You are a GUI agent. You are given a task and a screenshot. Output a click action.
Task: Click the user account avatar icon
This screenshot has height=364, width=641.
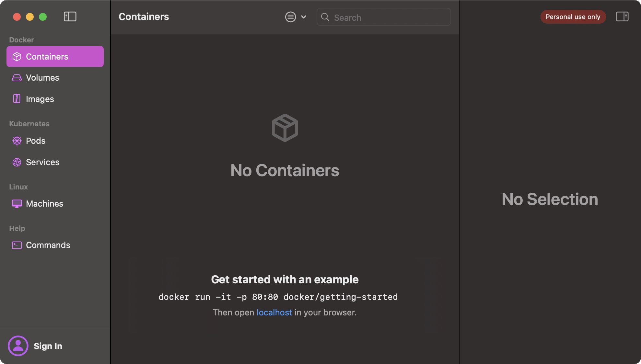pos(18,346)
